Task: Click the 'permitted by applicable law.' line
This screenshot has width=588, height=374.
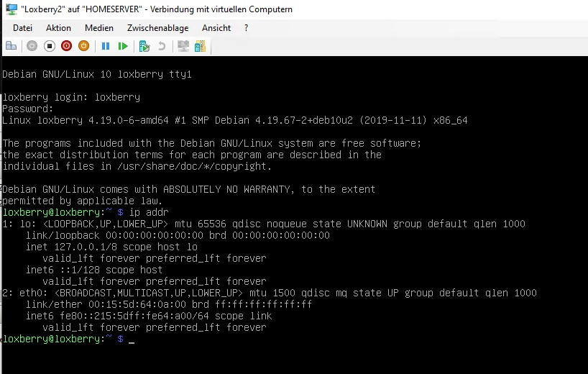Action: [x=83, y=201]
